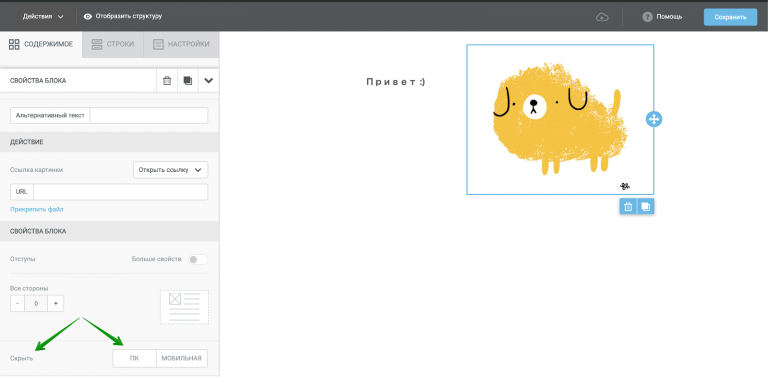Switch to the СТРОКИ tab
Screen dimensions: 768x377
point(113,44)
